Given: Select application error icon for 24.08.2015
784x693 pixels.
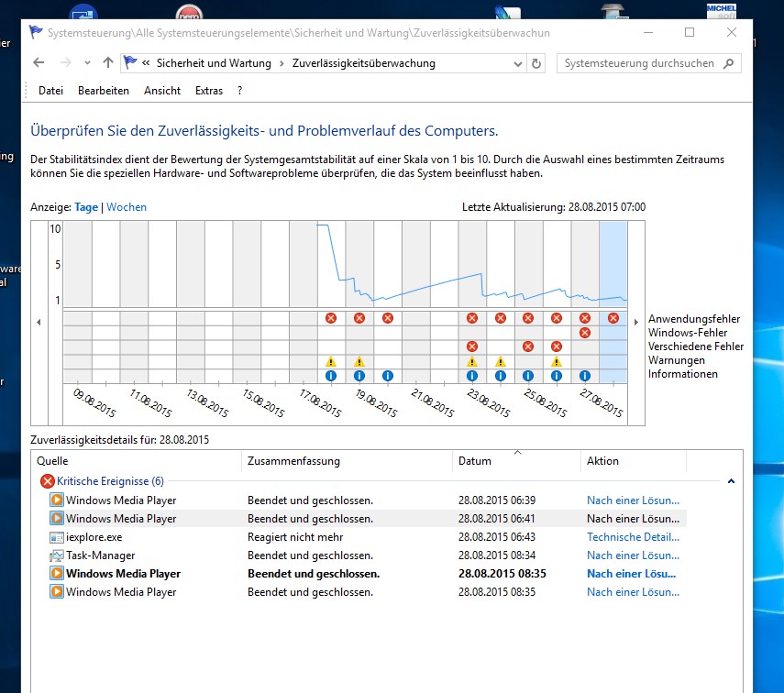Looking at the screenshot, I should tap(501, 318).
